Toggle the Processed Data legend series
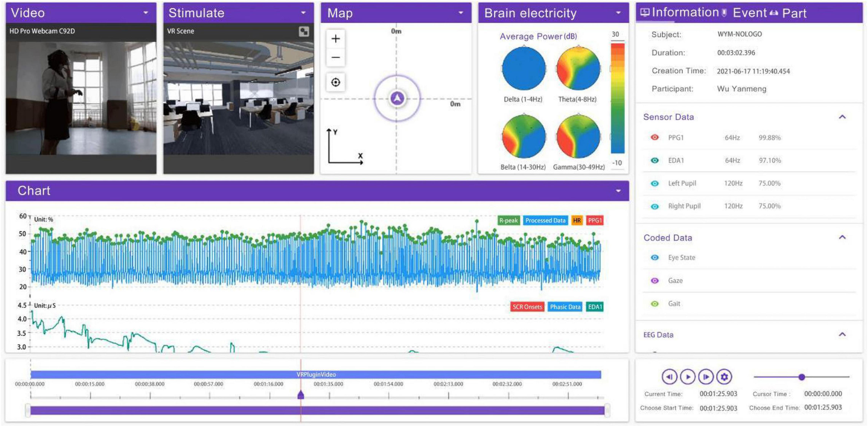 545,220
